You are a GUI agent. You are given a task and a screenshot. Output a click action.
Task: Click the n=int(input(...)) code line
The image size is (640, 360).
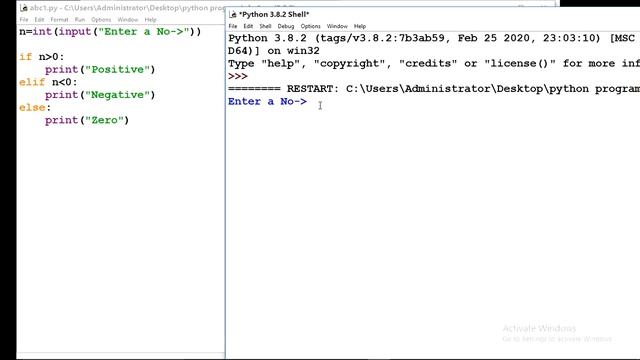110,32
